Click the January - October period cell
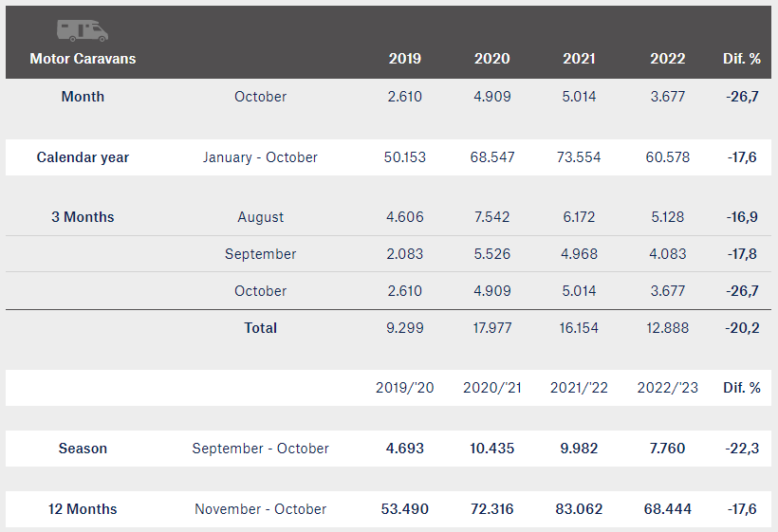This screenshot has height=532, width=778. point(260,157)
